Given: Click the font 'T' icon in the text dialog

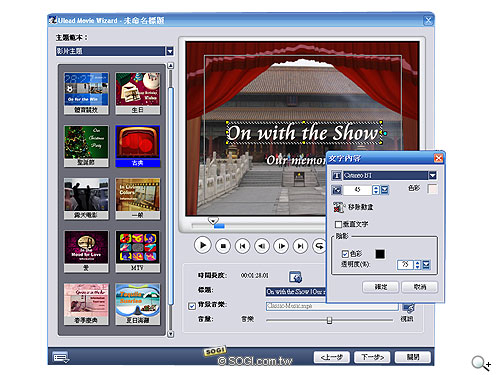Looking at the screenshot, I should coord(337,175).
